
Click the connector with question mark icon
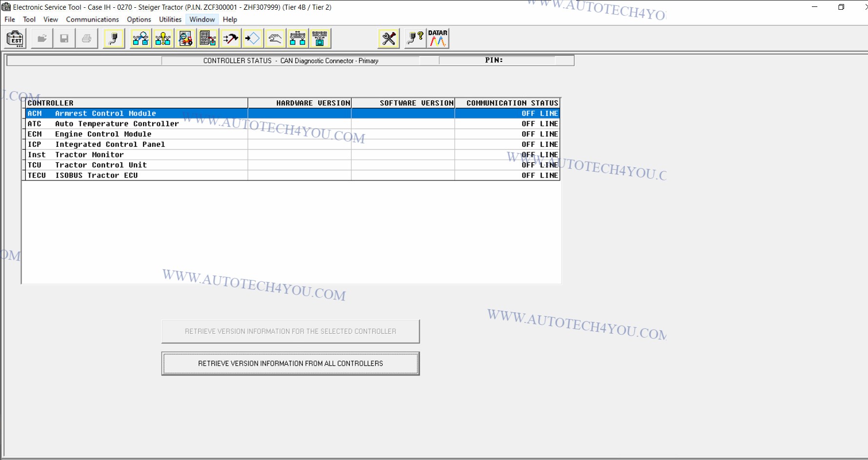(x=415, y=39)
